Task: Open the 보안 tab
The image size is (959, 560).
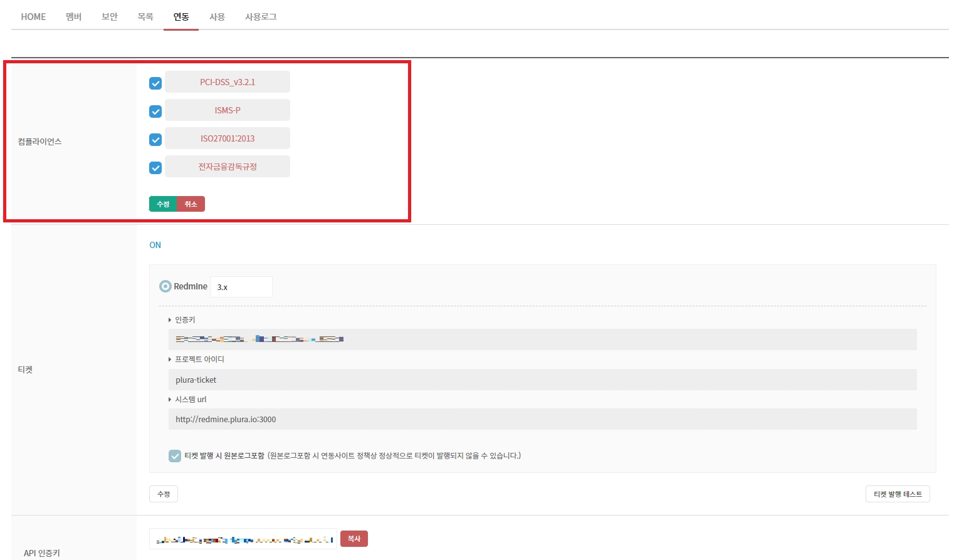Action: [x=110, y=17]
